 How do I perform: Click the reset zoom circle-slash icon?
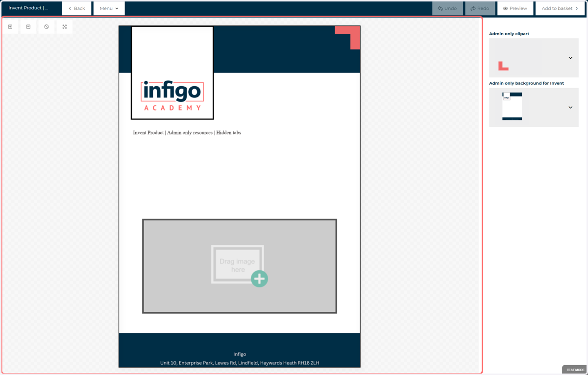(47, 27)
